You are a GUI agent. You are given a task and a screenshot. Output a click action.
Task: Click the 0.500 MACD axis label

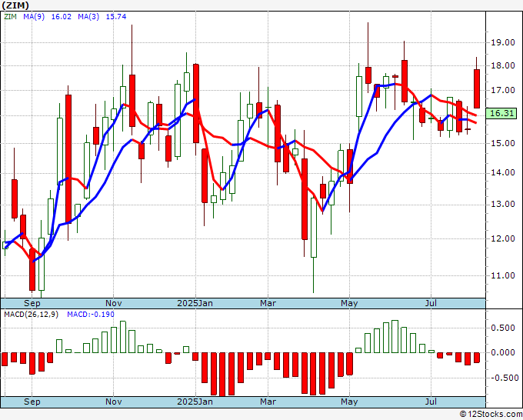click(x=503, y=328)
